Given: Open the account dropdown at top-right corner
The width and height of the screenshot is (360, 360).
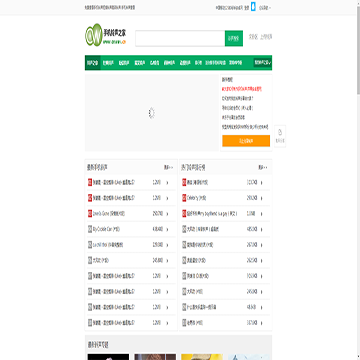Looking at the screenshot, I should [265, 7].
